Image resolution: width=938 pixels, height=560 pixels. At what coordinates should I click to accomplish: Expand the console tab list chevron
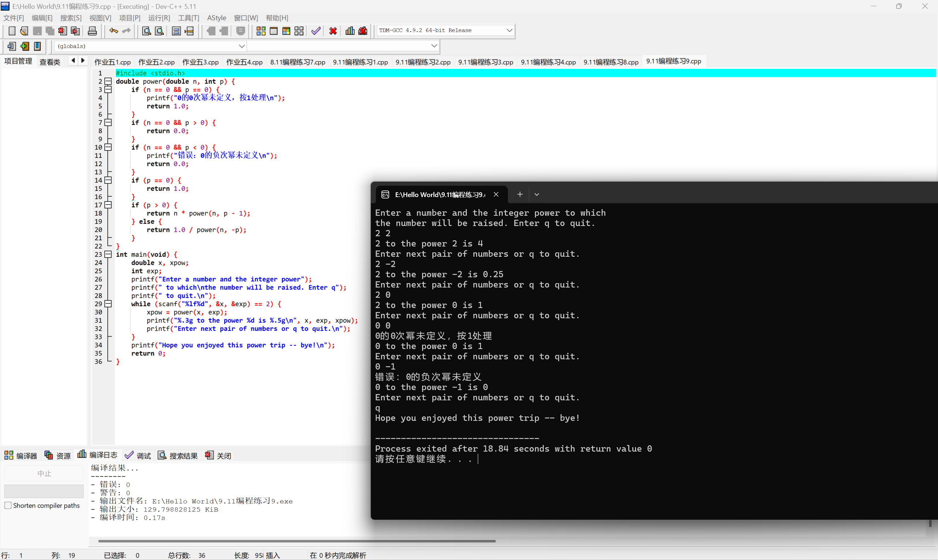pyautogui.click(x=536, y=194)
